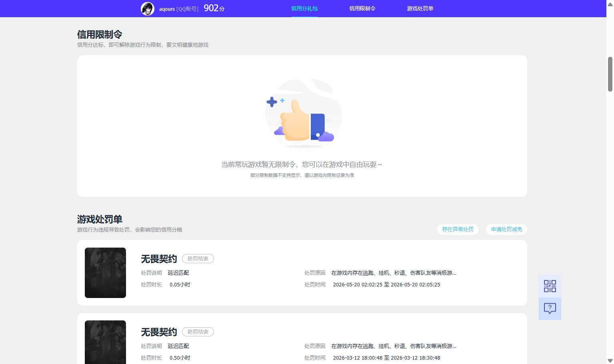
Task: Click the 游戏处罚单 section heading
Action: coord(100,219)
